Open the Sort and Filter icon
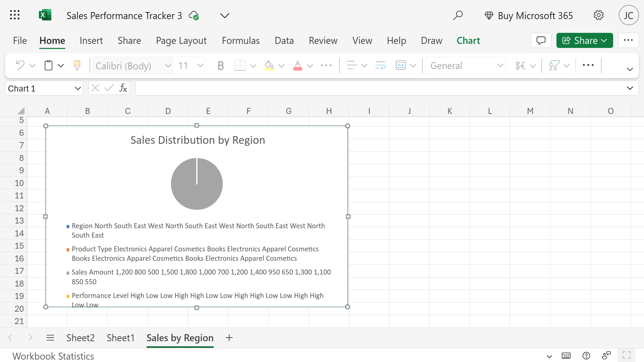The width and height of the screenshot is (644, 362). (554, 65)
